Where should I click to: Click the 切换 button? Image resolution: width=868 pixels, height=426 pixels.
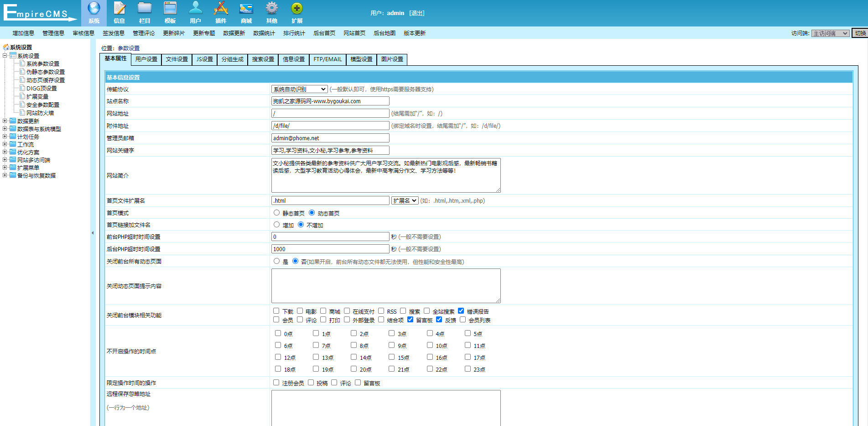pos(860,33)
